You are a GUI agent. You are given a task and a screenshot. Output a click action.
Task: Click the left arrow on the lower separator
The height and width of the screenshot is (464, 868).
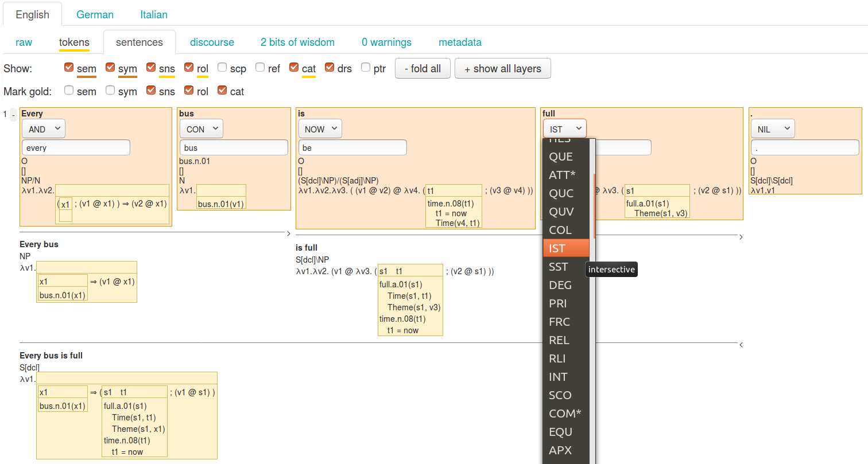coord(741,345)
